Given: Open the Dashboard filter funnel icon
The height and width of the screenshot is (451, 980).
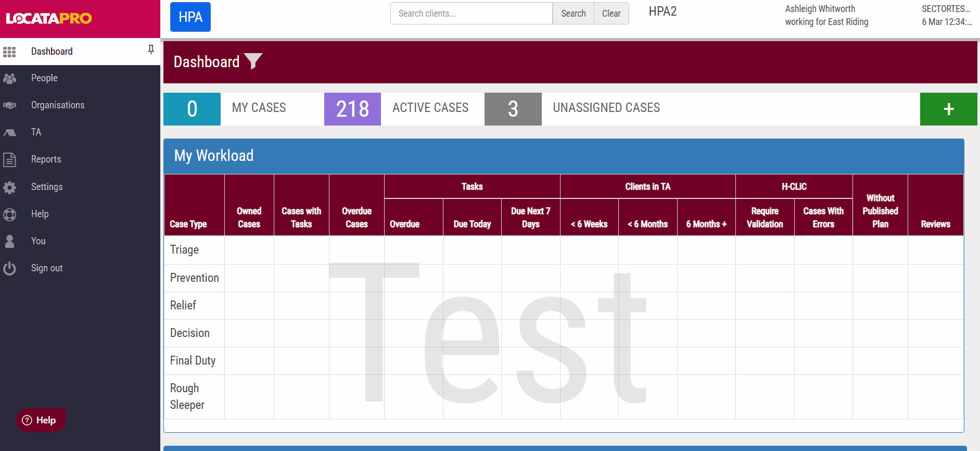Looking at the screenshot, I should coord(253,61).
